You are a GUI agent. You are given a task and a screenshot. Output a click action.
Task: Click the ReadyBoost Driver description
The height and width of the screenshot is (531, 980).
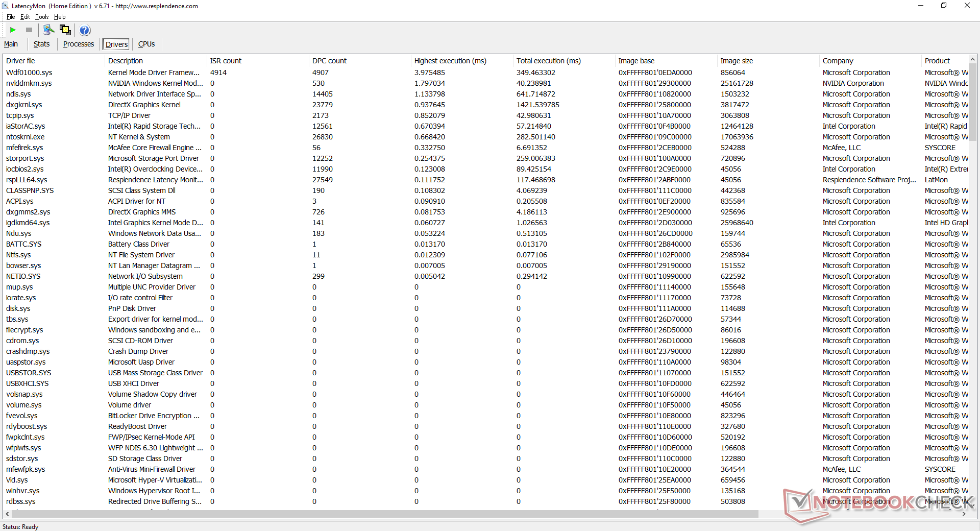click(137, 426)
